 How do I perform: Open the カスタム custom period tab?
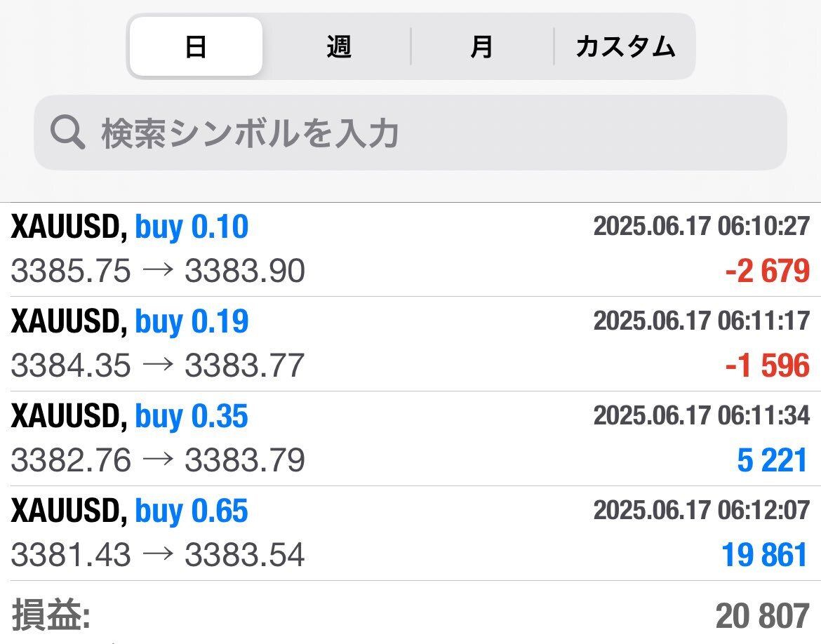tap(625, 47)
